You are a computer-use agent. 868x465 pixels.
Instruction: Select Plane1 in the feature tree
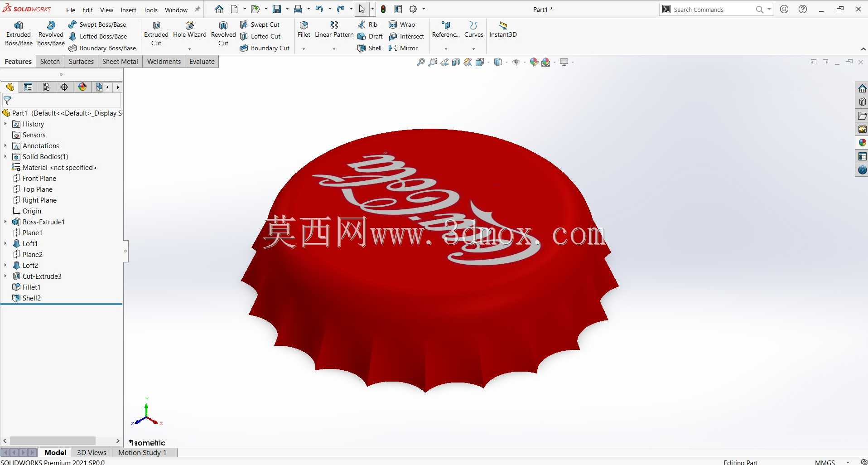(27, 232)
